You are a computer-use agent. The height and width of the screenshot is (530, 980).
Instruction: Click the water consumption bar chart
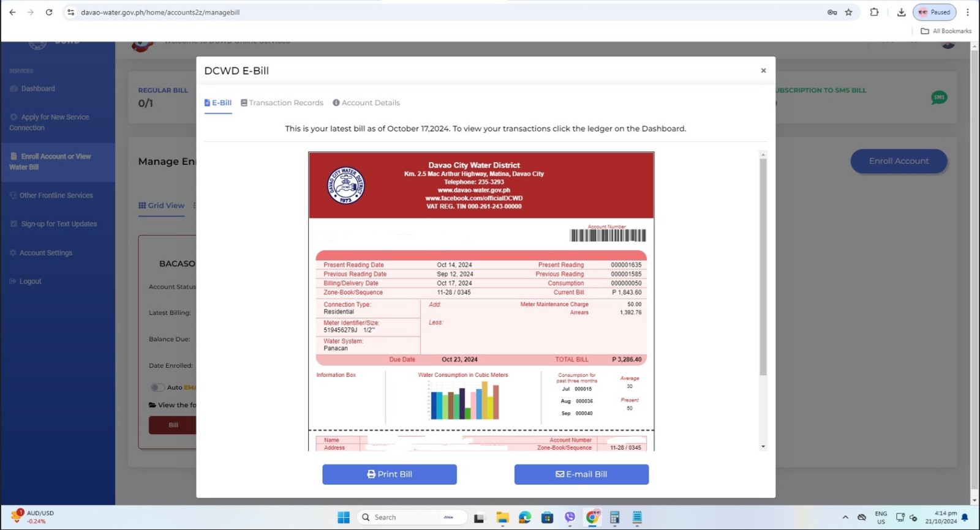point(464,400)
